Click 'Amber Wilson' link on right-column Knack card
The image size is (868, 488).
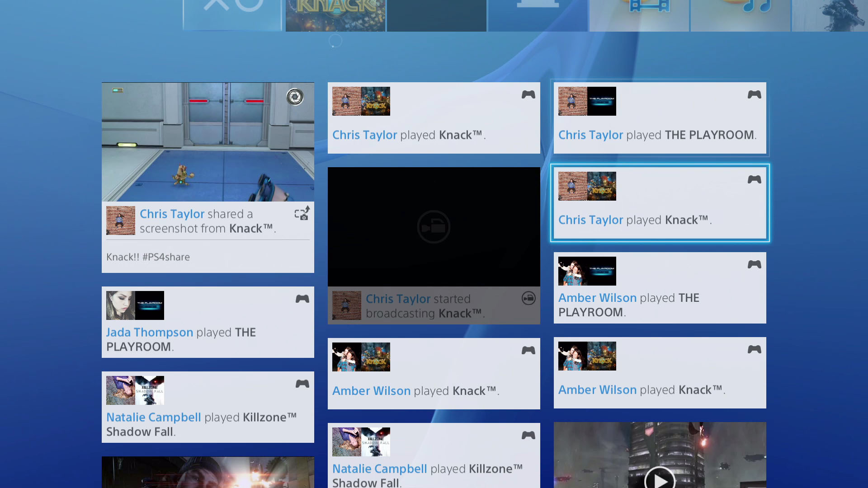pos(598,390)
